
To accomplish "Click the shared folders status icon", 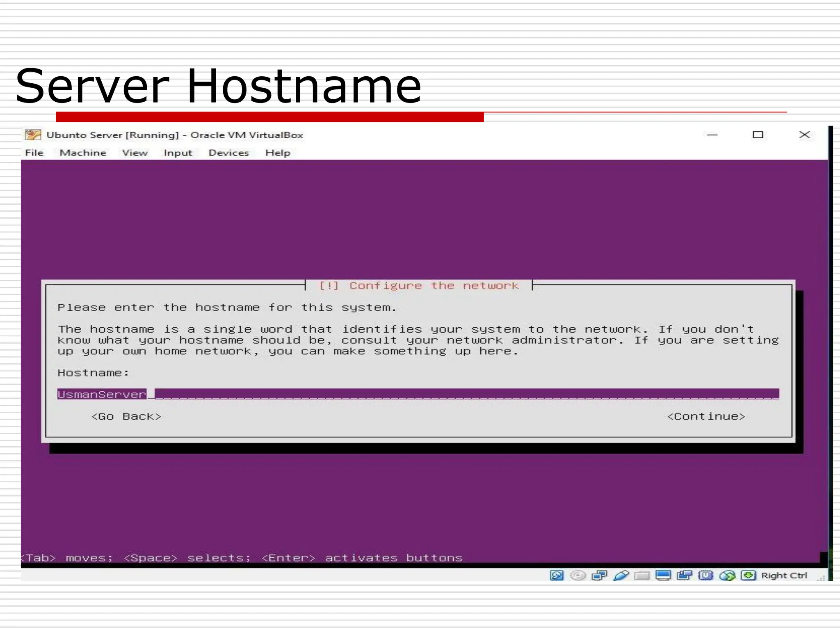I will click(642, 575).
